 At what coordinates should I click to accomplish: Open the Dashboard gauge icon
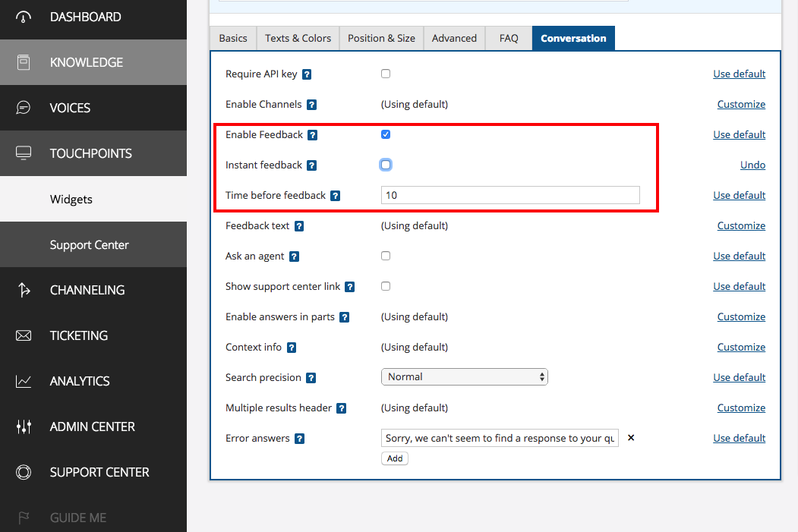(x=24, y=17)
